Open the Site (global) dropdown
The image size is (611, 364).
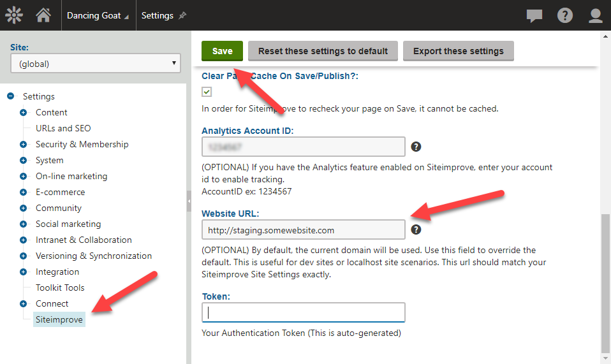[x=96, y=64]
